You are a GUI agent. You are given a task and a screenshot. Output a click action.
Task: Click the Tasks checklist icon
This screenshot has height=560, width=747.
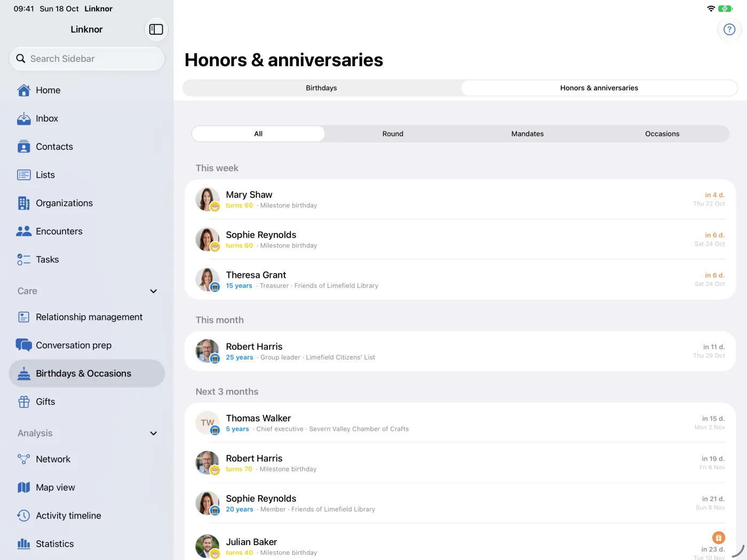coord(24,260)
